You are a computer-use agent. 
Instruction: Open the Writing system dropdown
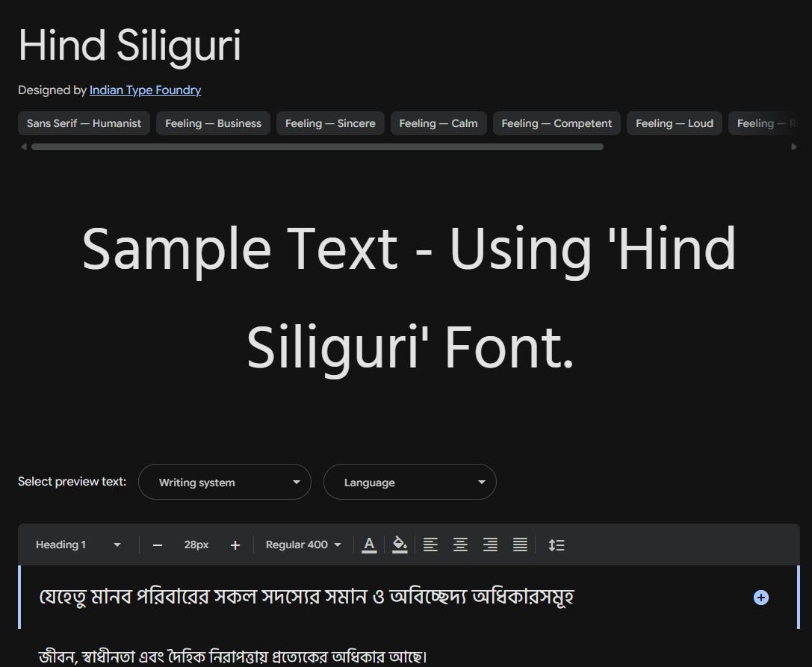(225, 482)
